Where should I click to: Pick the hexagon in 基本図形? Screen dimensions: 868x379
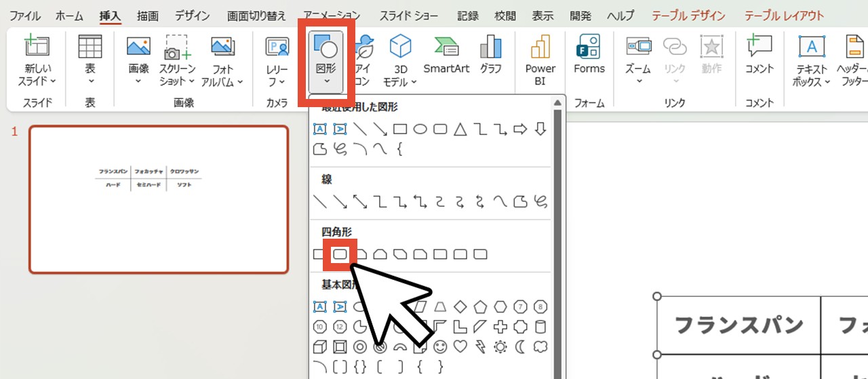[500, 306]
